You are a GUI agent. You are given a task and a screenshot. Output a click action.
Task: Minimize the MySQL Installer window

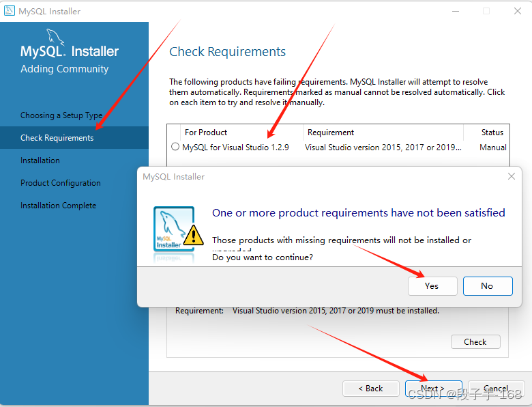(456, 11)
